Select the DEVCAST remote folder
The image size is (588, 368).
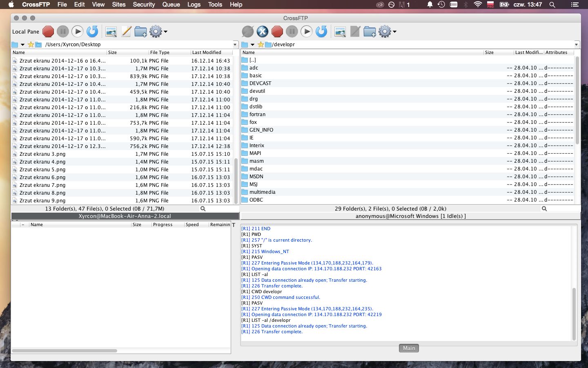pos(260,83)
